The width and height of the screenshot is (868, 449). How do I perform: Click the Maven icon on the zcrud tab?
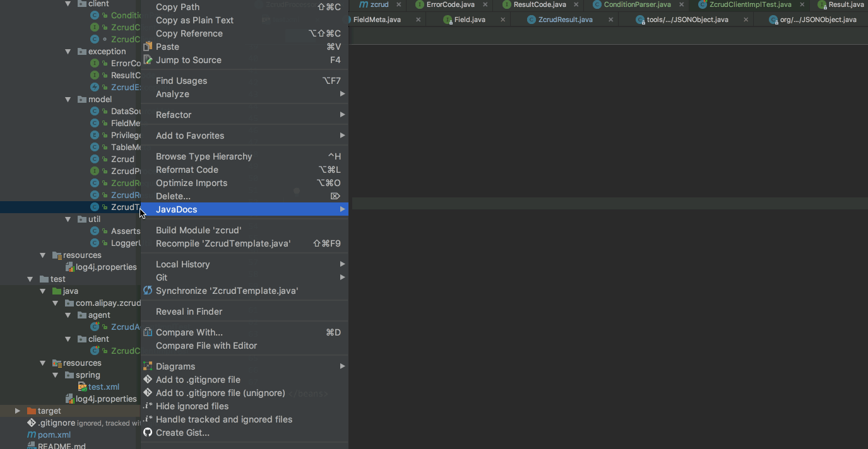click(x=364, y=4)
